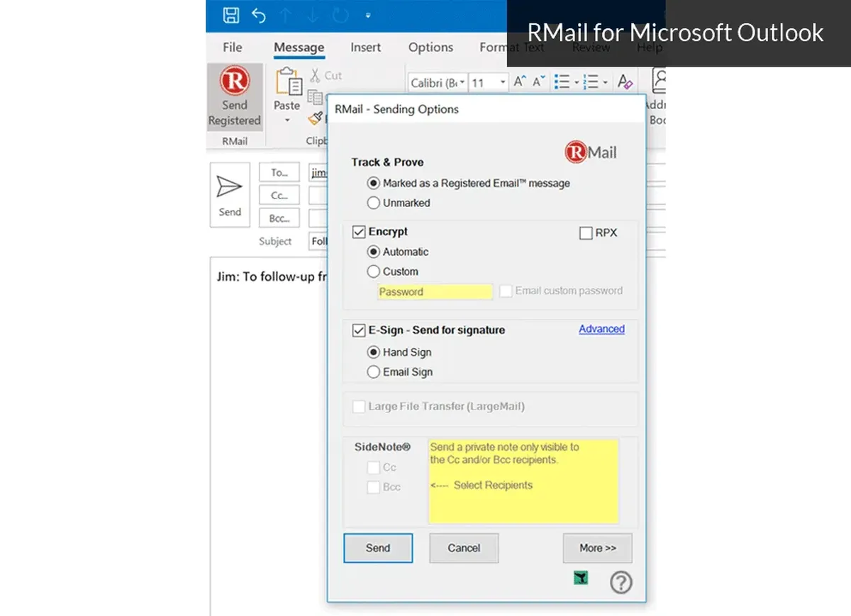The height and width of the screenshot is (616, 851).
Task: Click the Increase Font Size icon
Action: (x=520, y=82)
